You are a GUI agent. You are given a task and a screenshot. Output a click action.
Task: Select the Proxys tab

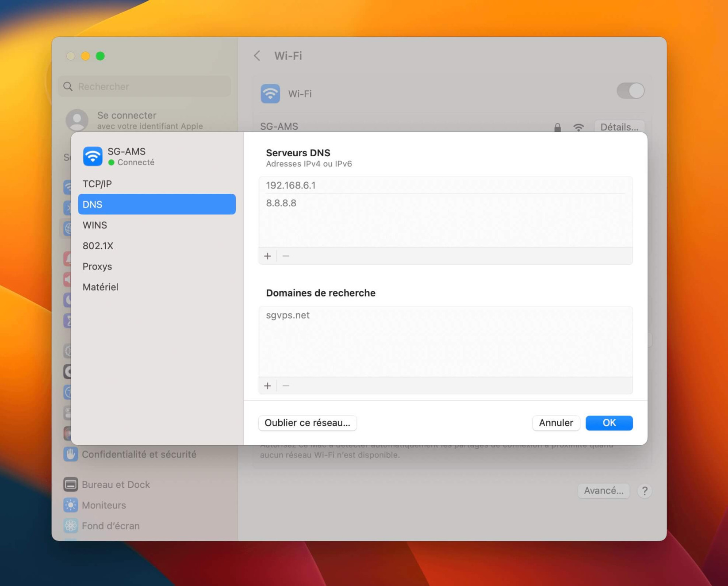pos(157,266)
